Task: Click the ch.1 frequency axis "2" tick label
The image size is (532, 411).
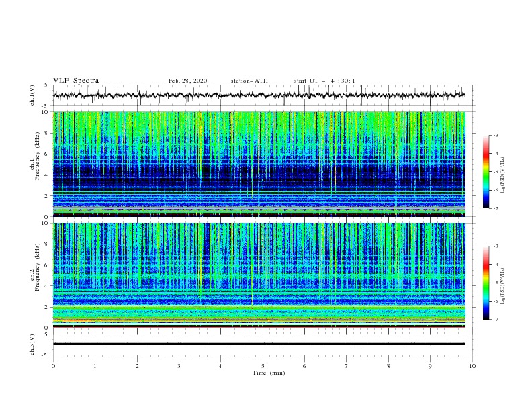Action: [48, 196]
